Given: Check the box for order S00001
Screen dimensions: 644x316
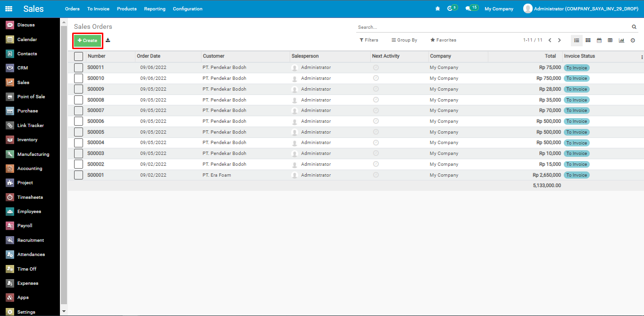Looking at the screenshot, I should tap(78, 175).
